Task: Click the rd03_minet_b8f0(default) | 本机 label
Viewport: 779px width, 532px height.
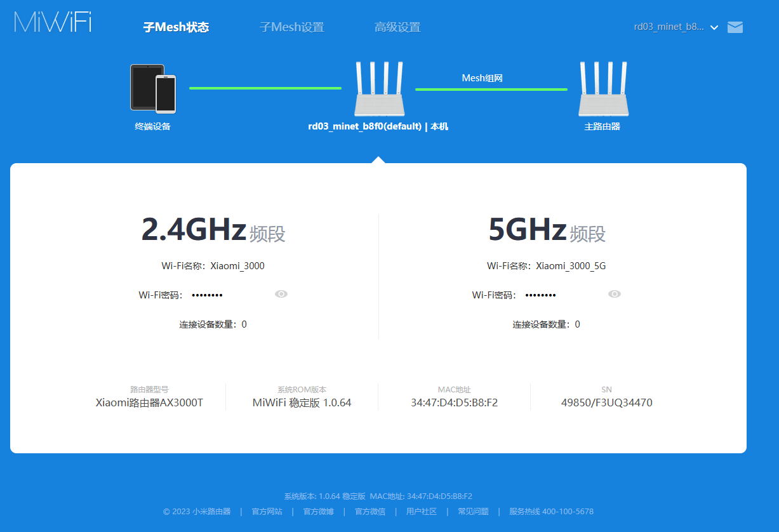Action: click(x=378, y=126)
